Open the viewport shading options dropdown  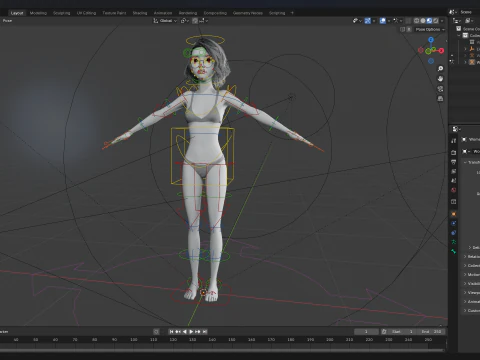442,21
